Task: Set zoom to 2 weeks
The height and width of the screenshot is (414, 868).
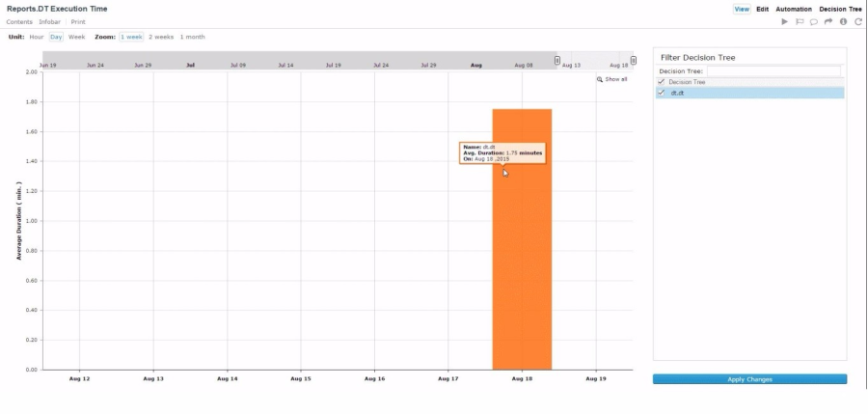Action: tap(161, 37)
